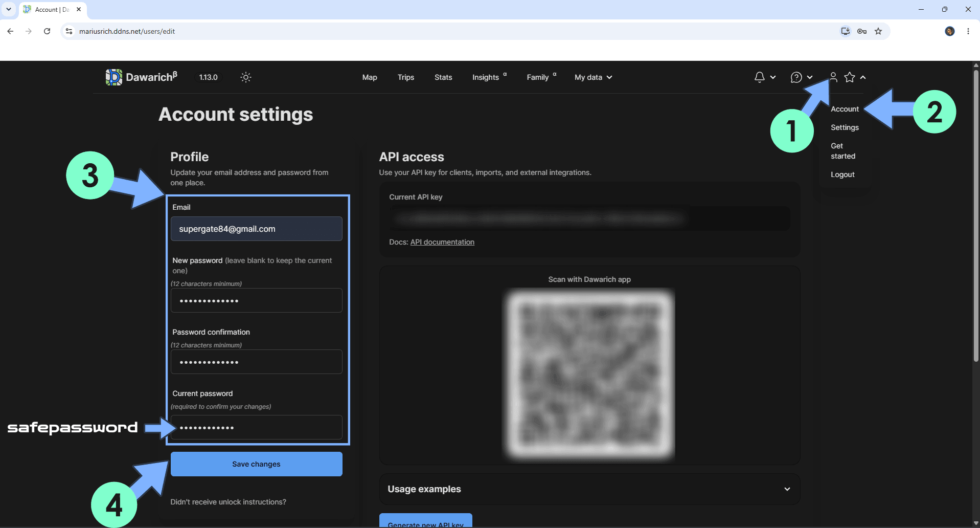Click the New password field
The height and width of the screenshot is (528, 980).
pos(257,300)
